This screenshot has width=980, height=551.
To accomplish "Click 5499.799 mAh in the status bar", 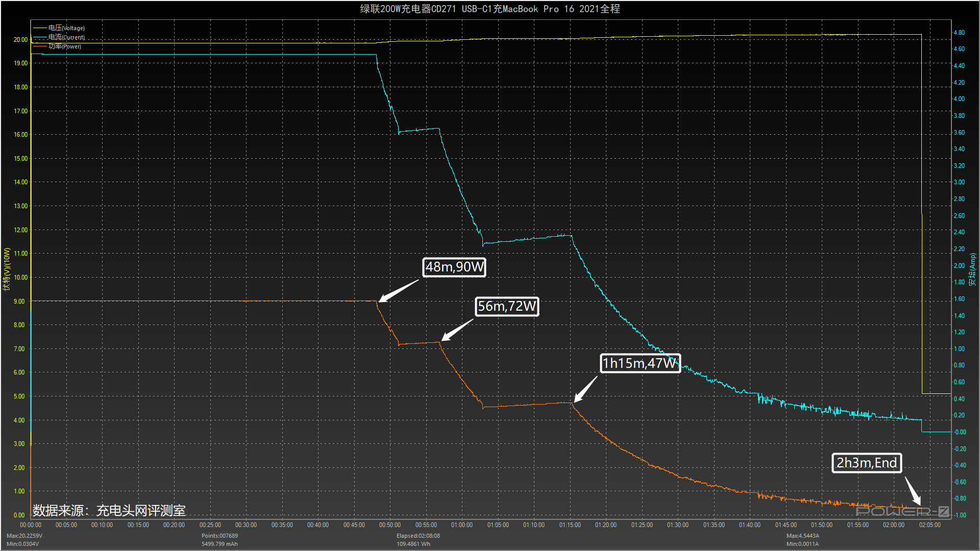I will click(219, 544).
